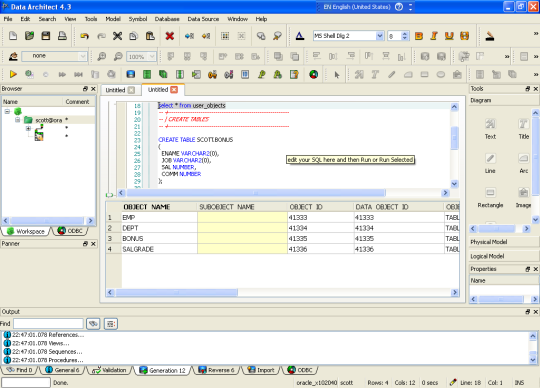Click the Zoom out magnifier icon

118,56
